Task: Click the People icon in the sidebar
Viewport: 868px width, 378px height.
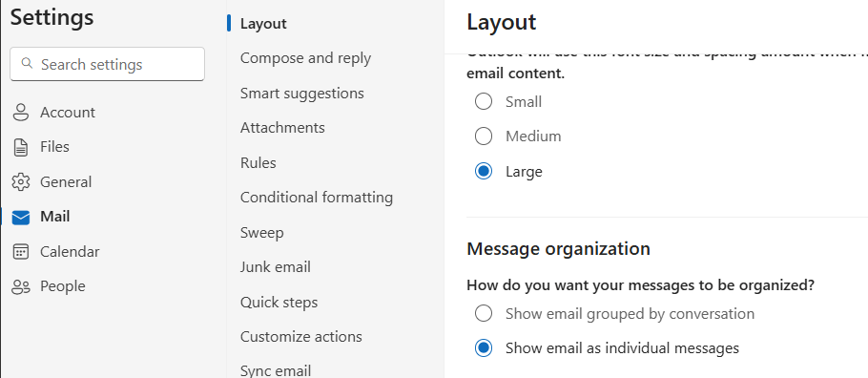Action: [20, 286]
